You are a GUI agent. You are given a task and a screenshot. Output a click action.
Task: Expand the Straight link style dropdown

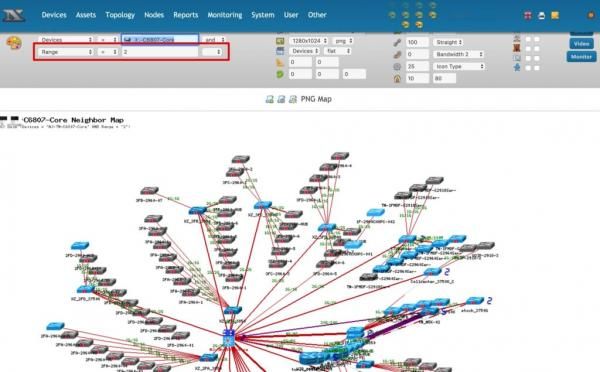448,42
